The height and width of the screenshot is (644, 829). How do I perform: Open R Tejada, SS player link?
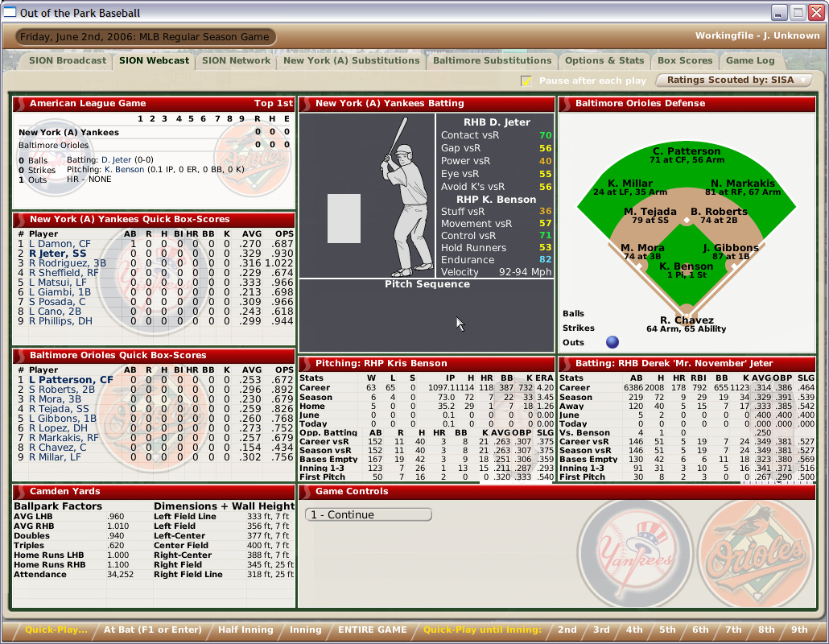pos(60,409)
